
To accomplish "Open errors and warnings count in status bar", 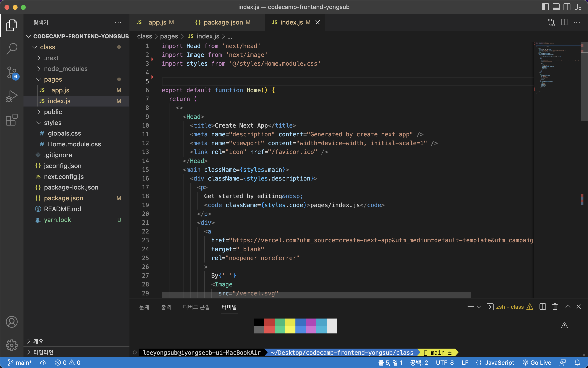I will click(x=68, y=363).
